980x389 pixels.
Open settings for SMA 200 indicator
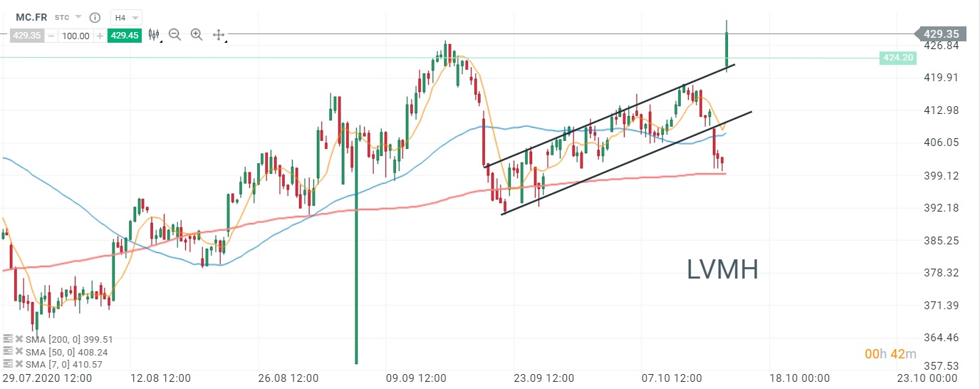coord(9,340)
